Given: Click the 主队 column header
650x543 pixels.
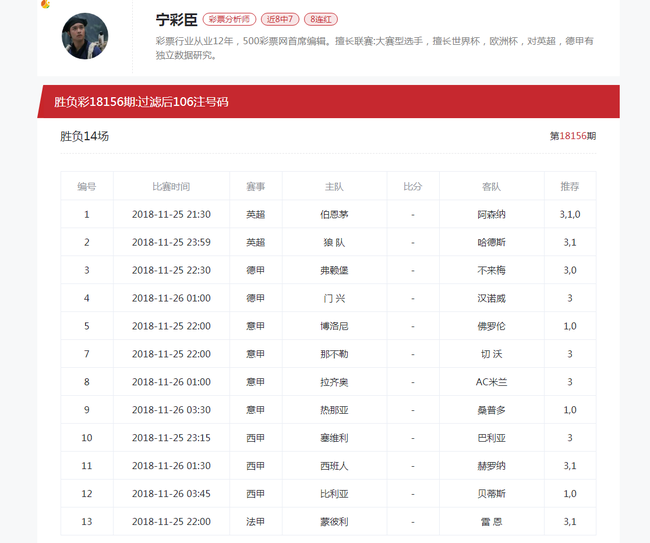Looking at the screenshot, I should click(x=334, y=187).
